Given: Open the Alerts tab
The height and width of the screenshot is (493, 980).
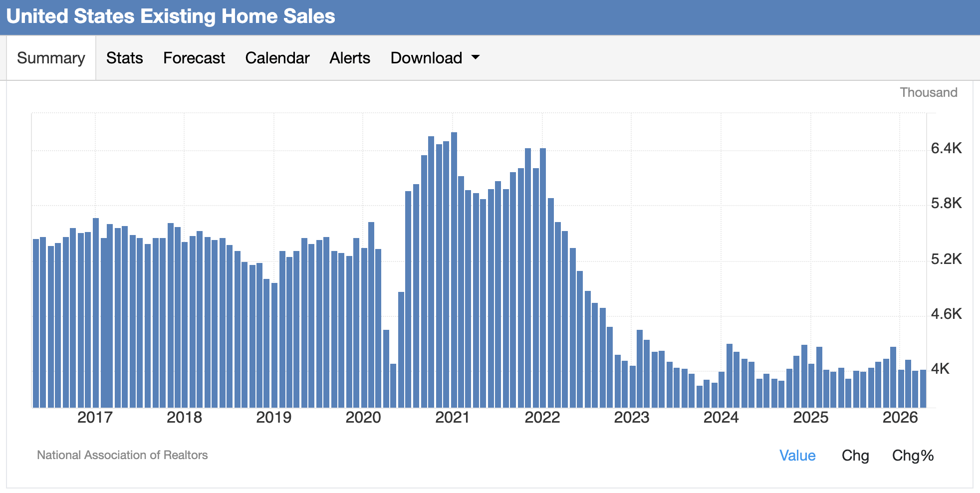Looking at the screenshot, I should point(350,58).
